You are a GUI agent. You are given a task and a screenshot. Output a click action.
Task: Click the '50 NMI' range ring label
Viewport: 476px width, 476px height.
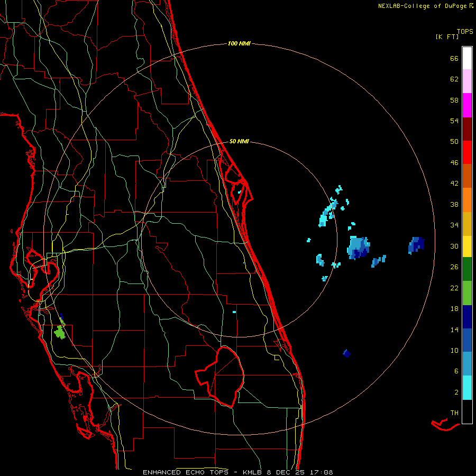click(x=239, y=141)
